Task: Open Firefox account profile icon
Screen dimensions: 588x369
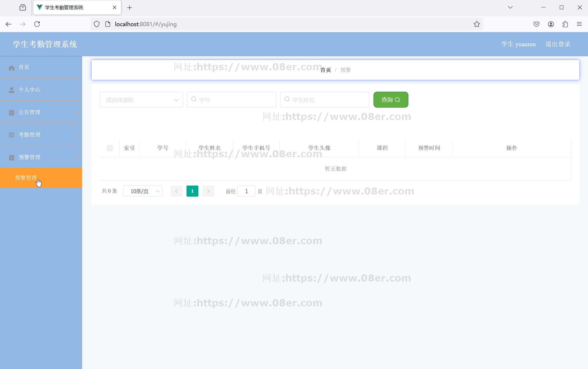Action: tap(551, 24)
